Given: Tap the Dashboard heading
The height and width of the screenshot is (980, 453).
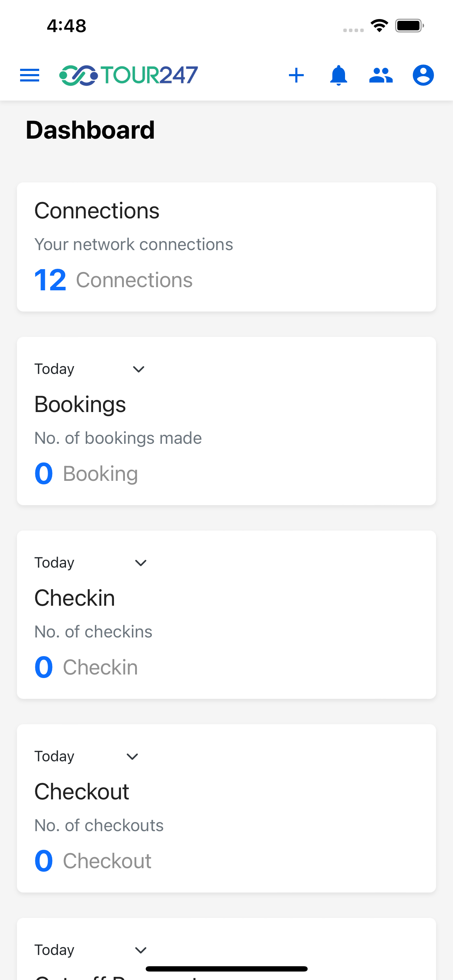Looking at the screenshot, I should click(90, 130).
